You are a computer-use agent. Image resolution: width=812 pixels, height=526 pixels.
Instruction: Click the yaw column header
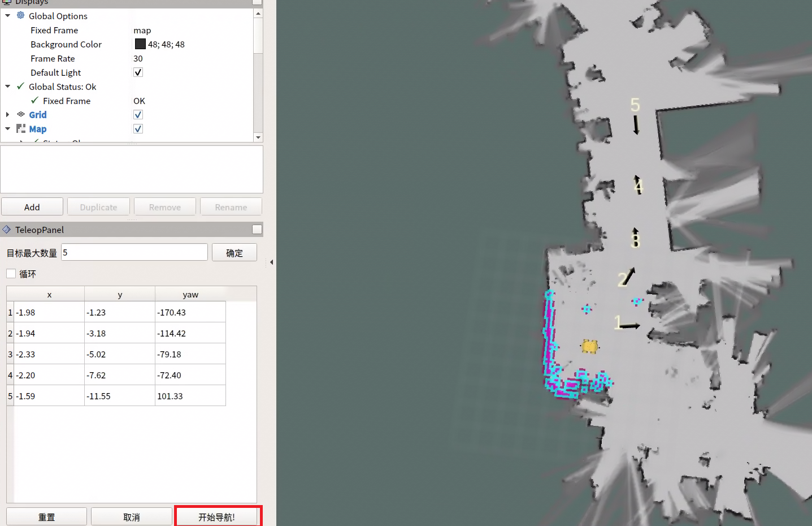(x=190, y=295)
